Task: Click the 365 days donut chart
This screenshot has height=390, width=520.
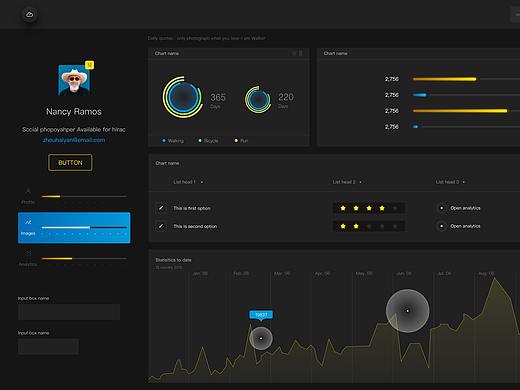Action: [x=183, y=97]
